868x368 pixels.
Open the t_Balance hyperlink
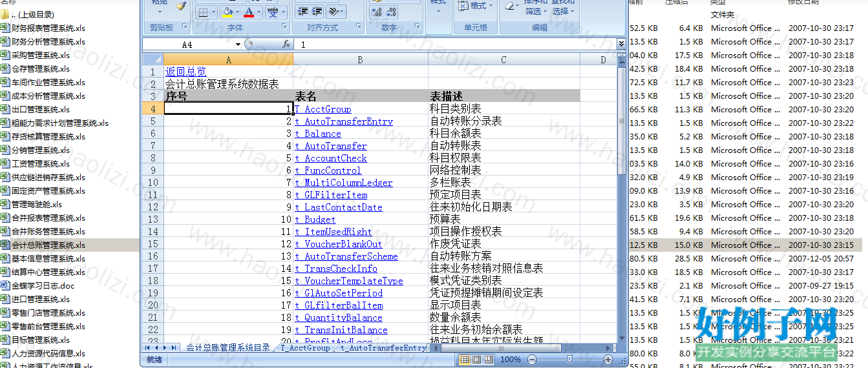click(x=318, y=134)
